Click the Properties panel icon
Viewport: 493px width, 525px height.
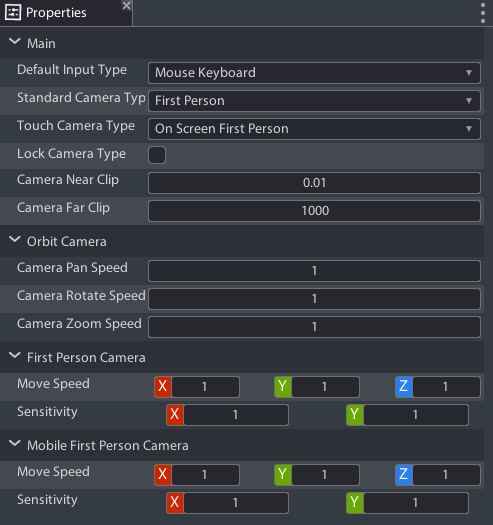pos(13,13)
